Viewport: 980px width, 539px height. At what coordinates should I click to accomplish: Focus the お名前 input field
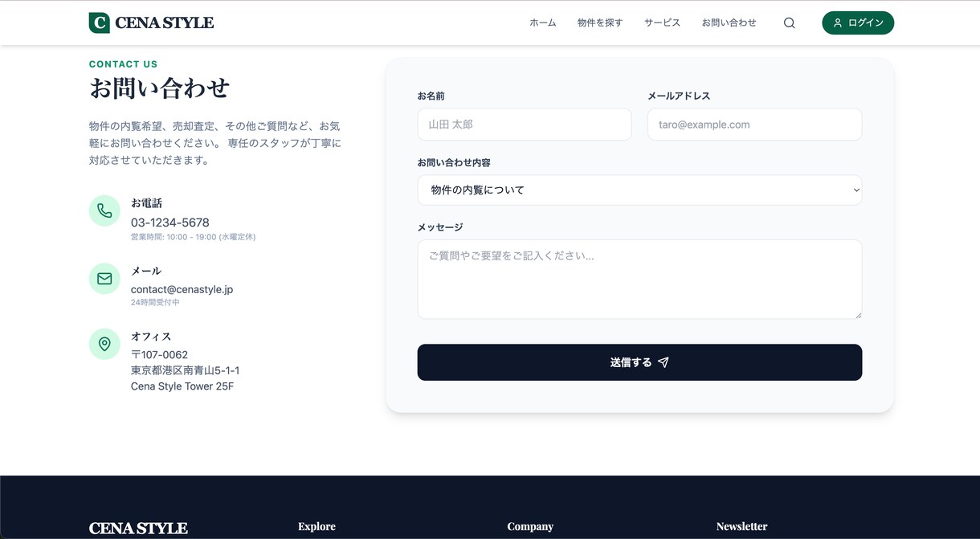coord(525,125)
